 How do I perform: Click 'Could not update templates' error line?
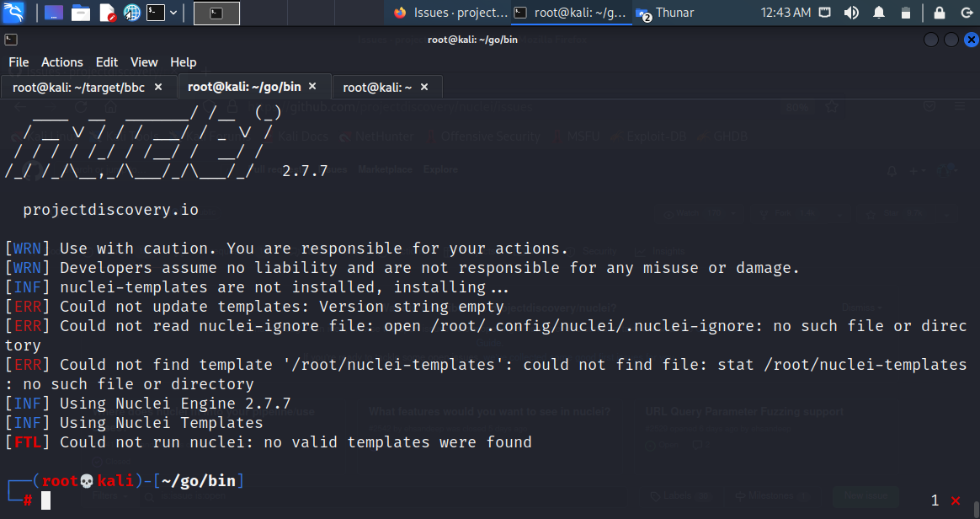(x=254, y=307)
